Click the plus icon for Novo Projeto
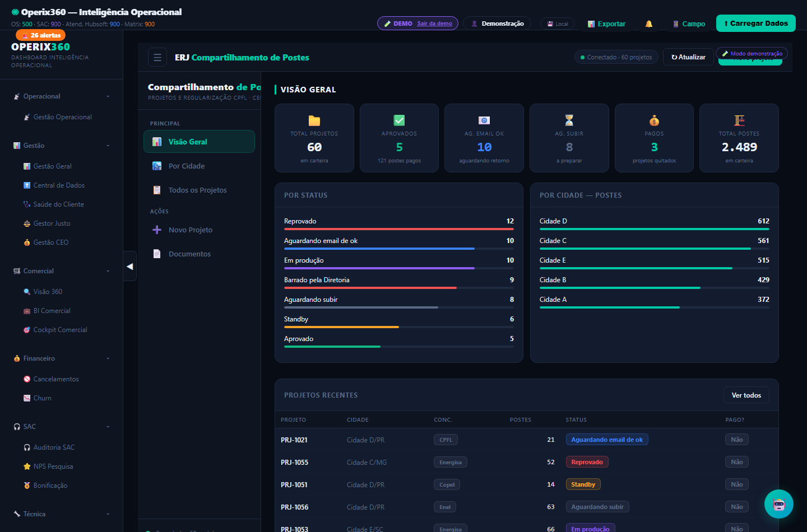 [157, 230]
